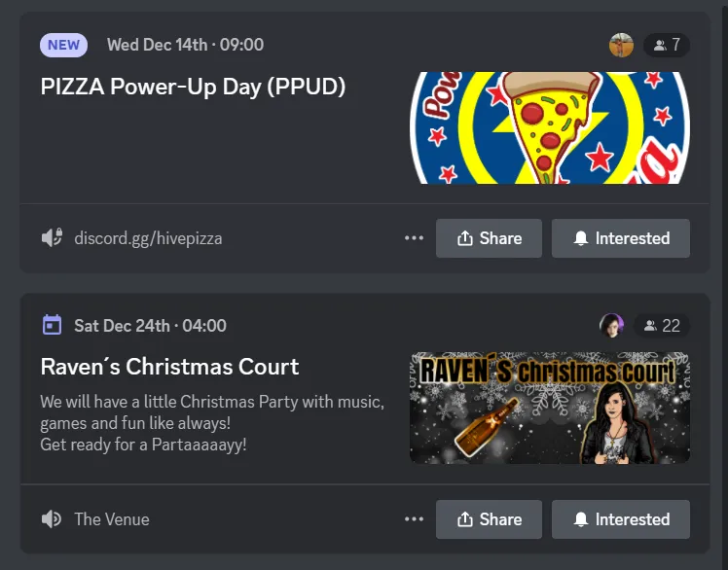Open more options for Raven's Christmas Court
The width and height of the screenshot is (728, 570).
click(414, 519)
